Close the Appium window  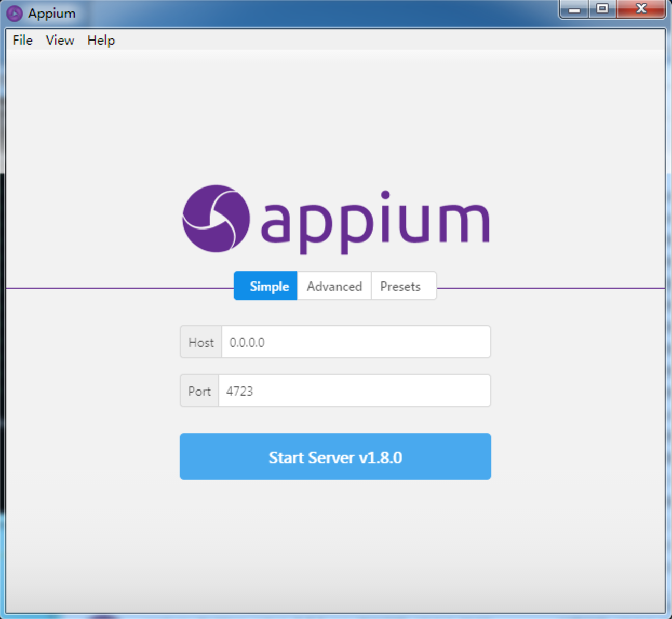[641, 9]
